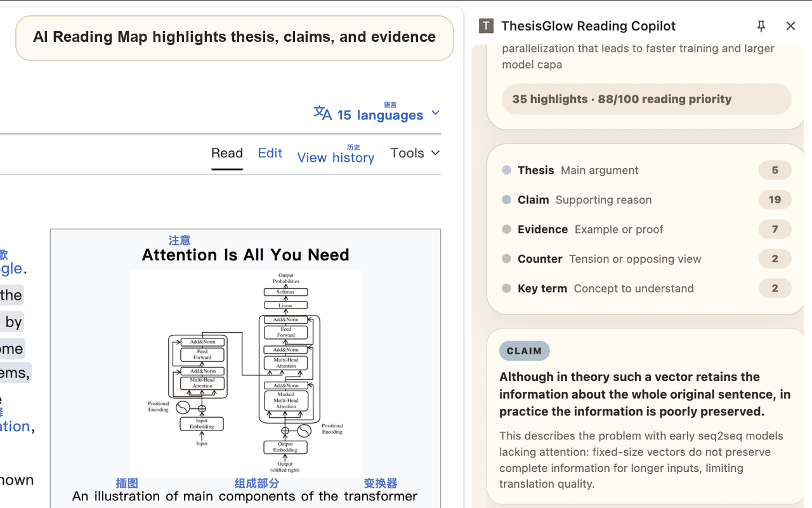This screenshot has height=508, width=812.
Task: Click the summary text about parallelization
Action: tap(638, 57)
